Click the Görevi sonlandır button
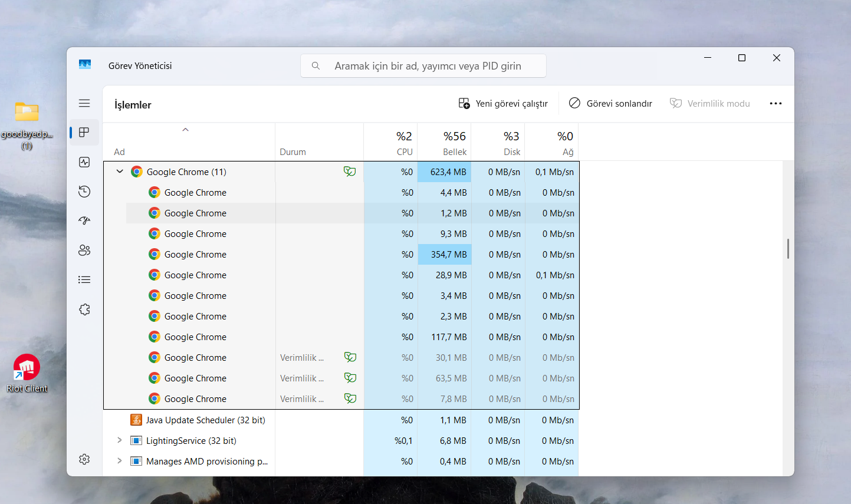 (x=610, y=103)
